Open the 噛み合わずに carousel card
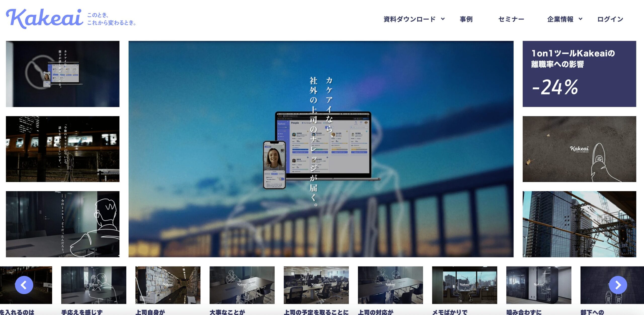644x315 pixels. (539, 285)
